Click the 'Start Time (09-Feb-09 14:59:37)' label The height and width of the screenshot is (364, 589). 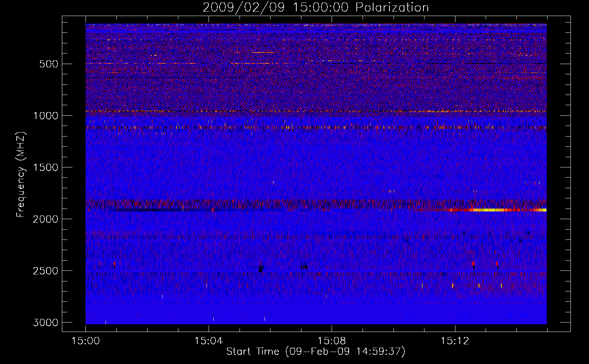tap(316, 352)
